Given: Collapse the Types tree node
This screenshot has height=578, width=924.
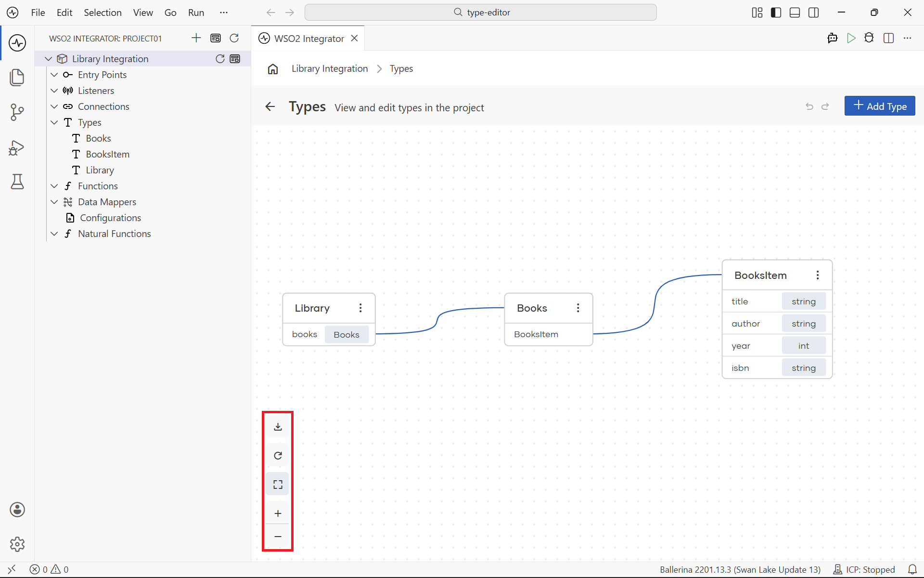Looking at the screenshot, I should [x=54, y=122].
